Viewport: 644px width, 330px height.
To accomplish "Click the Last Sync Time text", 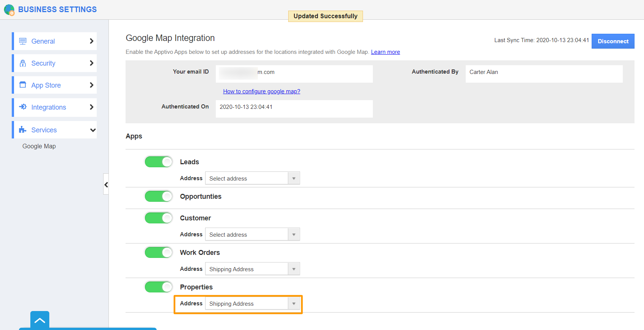I will 542,40.
